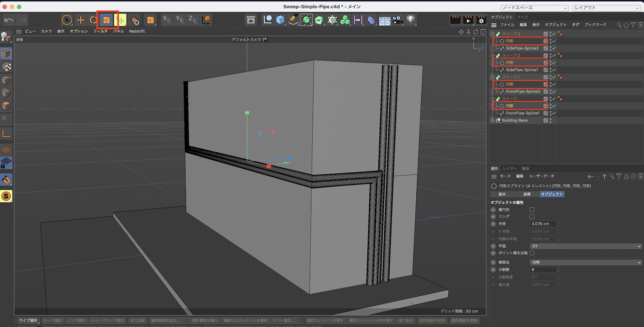Open Render Settings gear clapperboard
Image resolution: width=644 pixels, height=327 pixels.
pos(481,20)
